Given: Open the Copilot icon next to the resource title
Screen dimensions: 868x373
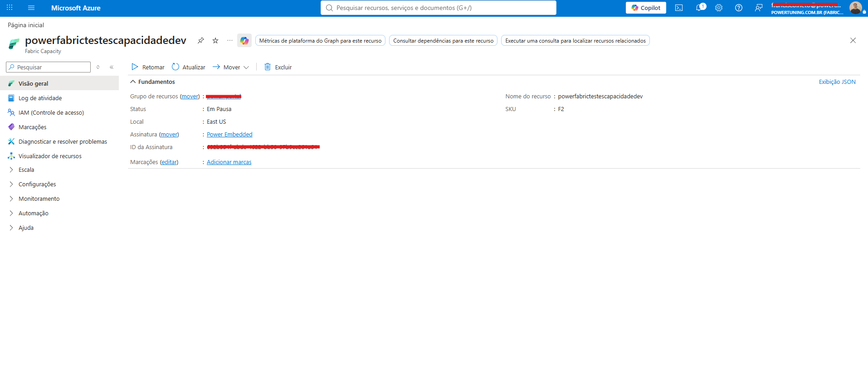Looking at the screenshot, I should pos(244,40).
